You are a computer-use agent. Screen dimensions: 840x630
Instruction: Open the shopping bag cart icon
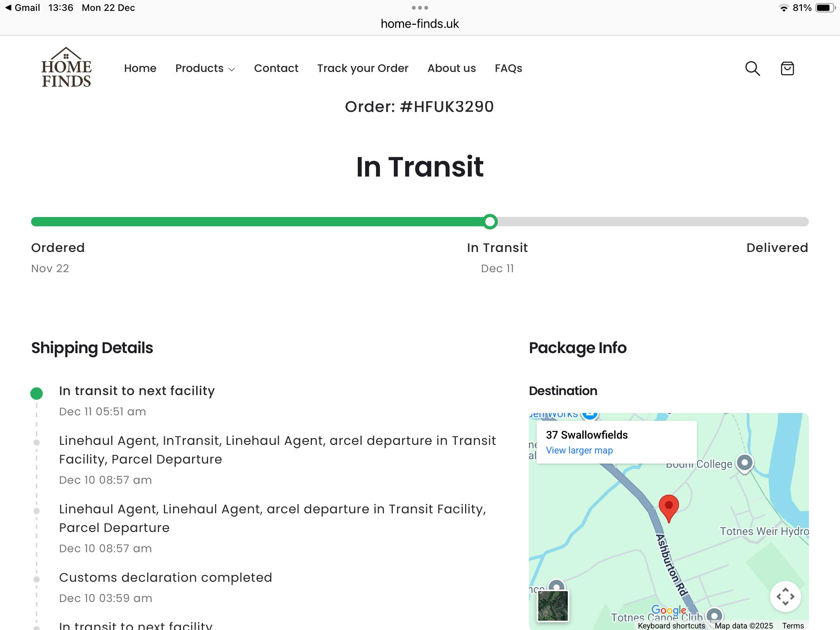click(x=787, y=68)
